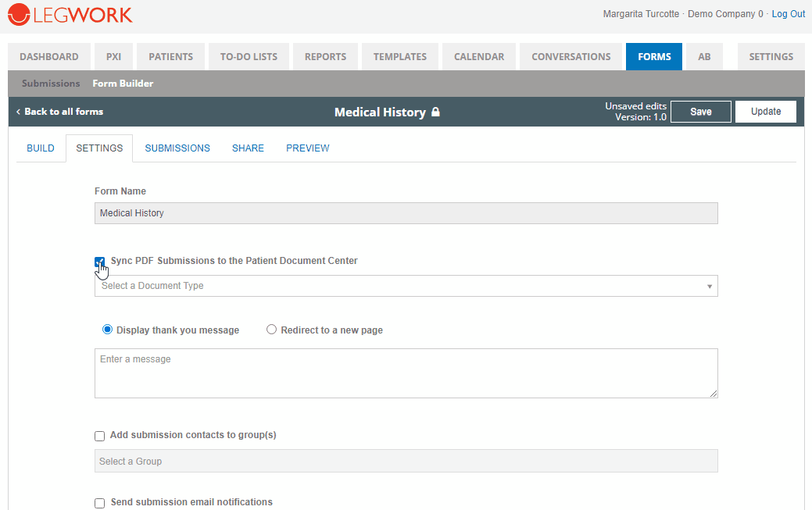Open the Select a Document Type dropdown
Image resolution: width=812 pixels, height=510 pixels.
[406, 286]
